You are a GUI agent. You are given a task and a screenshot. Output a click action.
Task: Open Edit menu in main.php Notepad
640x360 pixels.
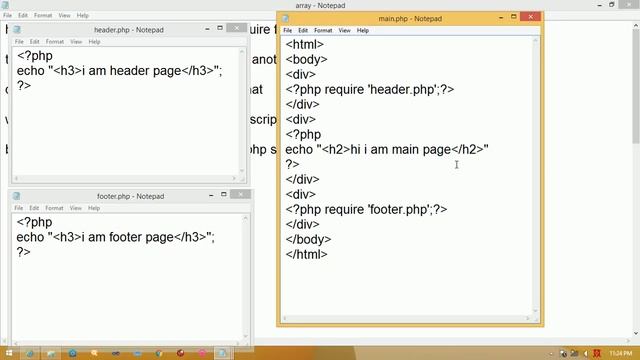click(x=303, y=31)
